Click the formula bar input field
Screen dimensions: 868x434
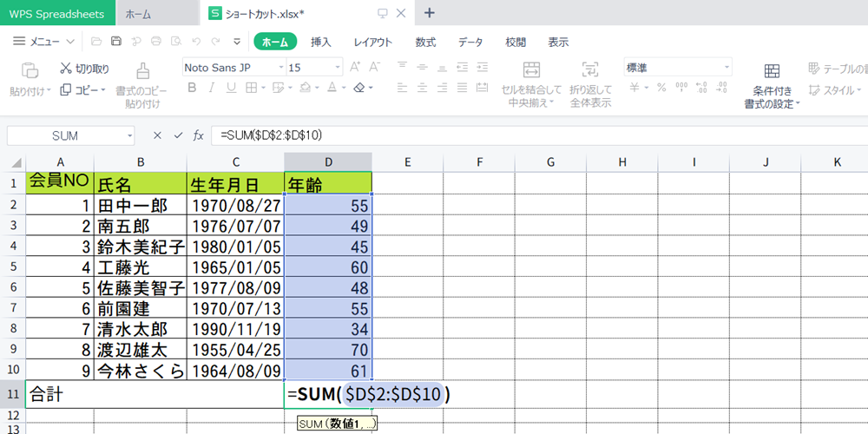click(x=539, y=135)
